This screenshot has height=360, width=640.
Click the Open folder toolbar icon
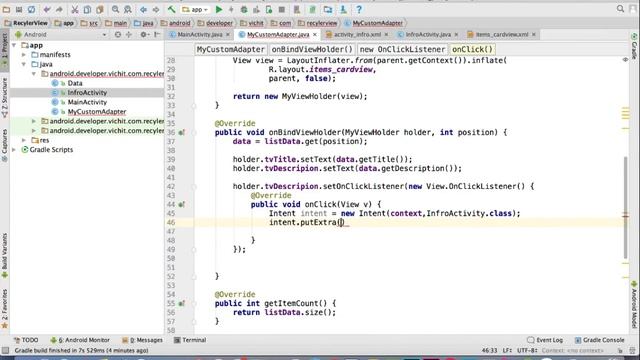point(7,9)
